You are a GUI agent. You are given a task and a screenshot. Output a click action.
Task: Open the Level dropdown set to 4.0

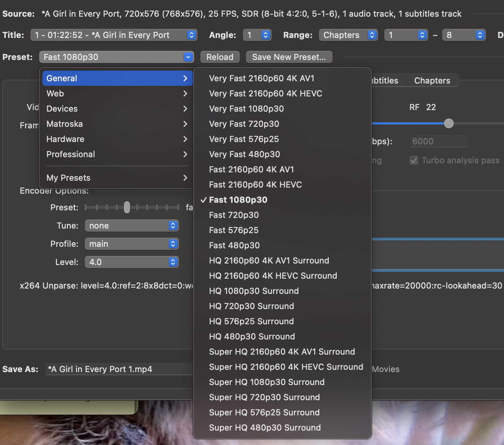(x=132, y=262)
